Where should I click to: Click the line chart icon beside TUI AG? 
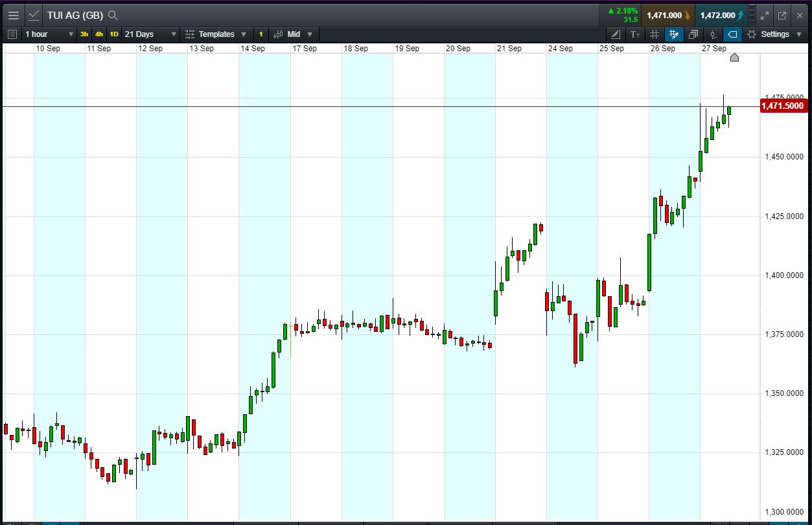[34, 15]
